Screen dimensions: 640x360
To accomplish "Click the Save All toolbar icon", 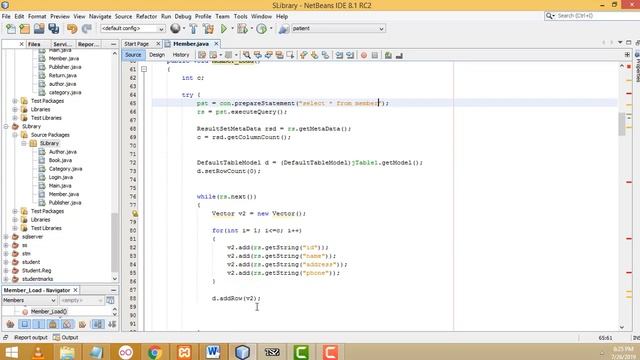I will (x=54, y=29).
